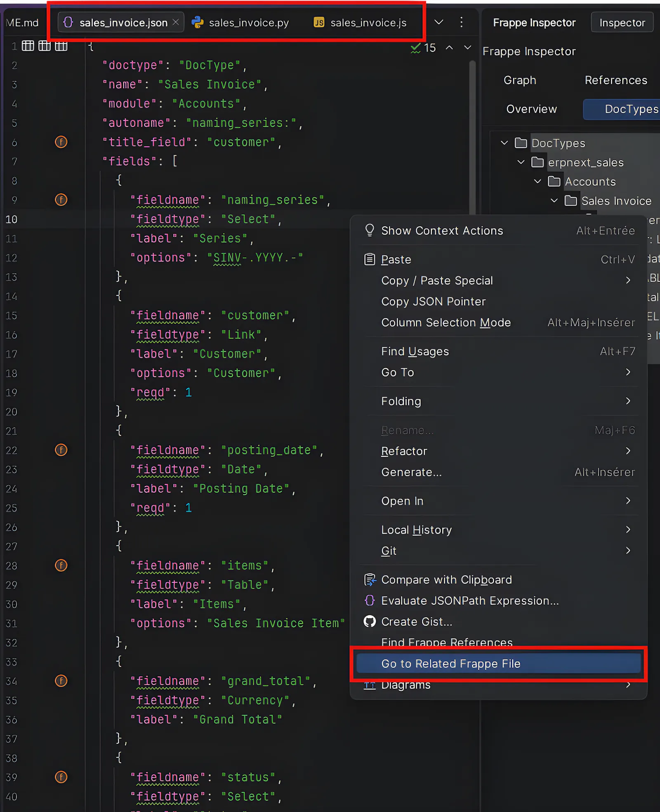Click the "Sales Invoice Item" options value
The height and width of the screenshot is (812, 660).
(x=276, y=623)
